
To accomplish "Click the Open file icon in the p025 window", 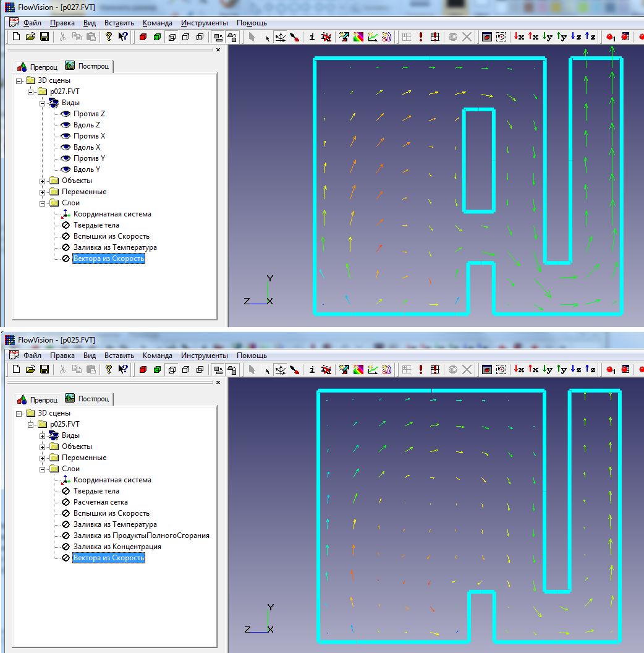I will (x=30, y=369).
